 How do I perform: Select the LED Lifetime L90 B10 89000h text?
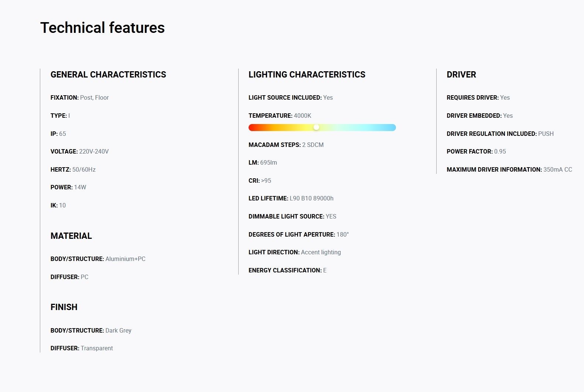(291, 198)
